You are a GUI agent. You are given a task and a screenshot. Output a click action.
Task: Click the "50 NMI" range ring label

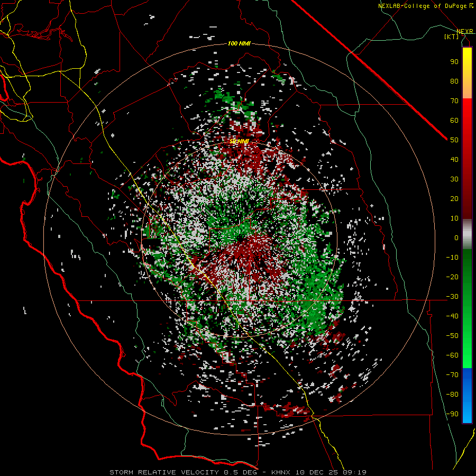coord(239,141)
